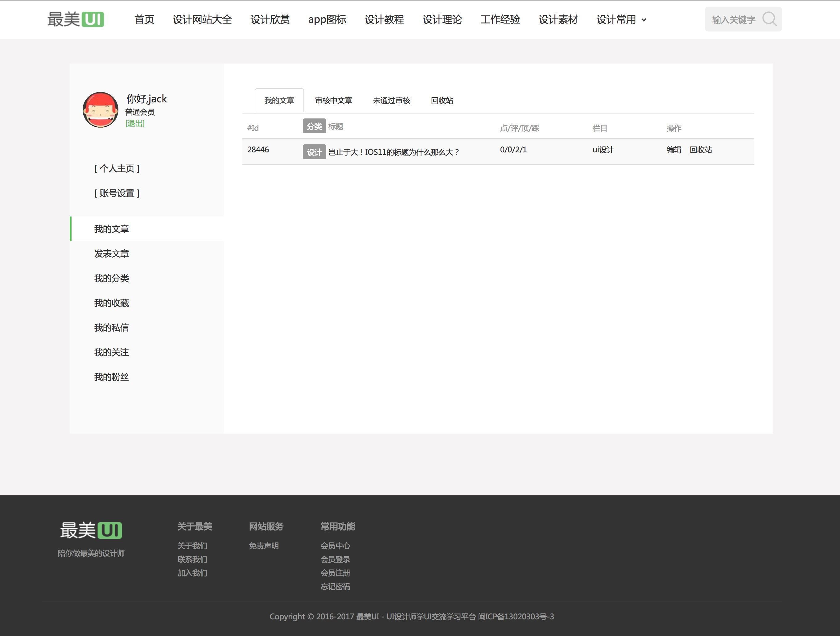840x636 pixels.
Task: Switch to the 审核中文章 tab
Action: 334,100
